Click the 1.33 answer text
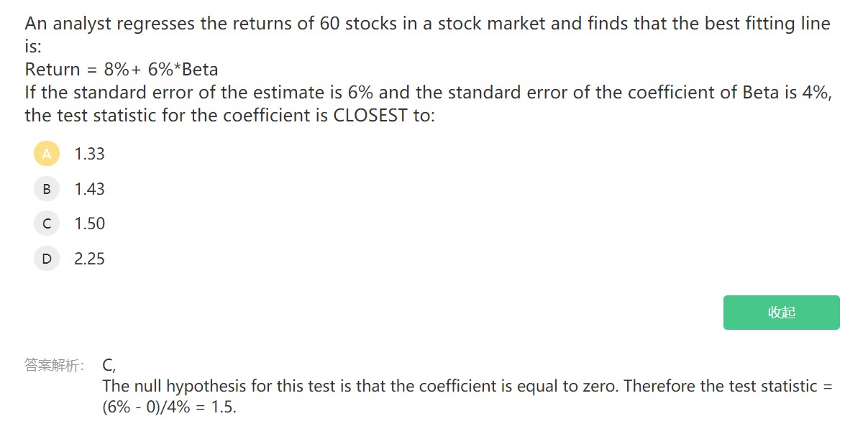This screenshot has height=434, width=868. coord(89,154)
